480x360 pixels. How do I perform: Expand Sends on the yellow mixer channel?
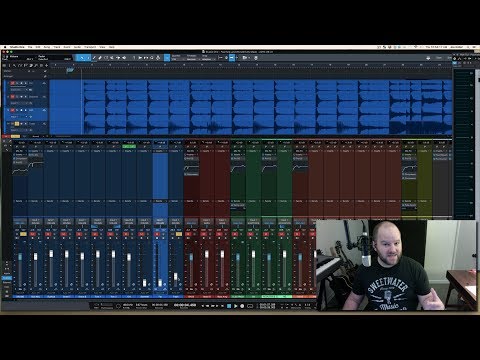409,201
